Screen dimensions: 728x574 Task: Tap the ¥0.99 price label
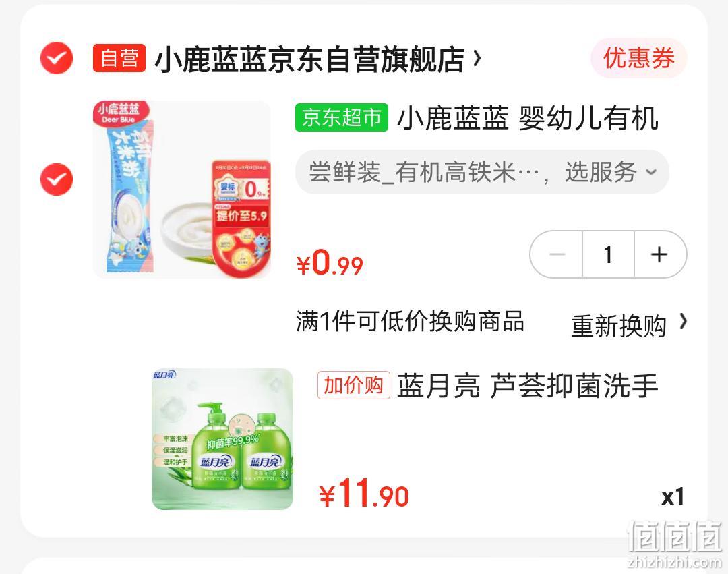[330, 263]
